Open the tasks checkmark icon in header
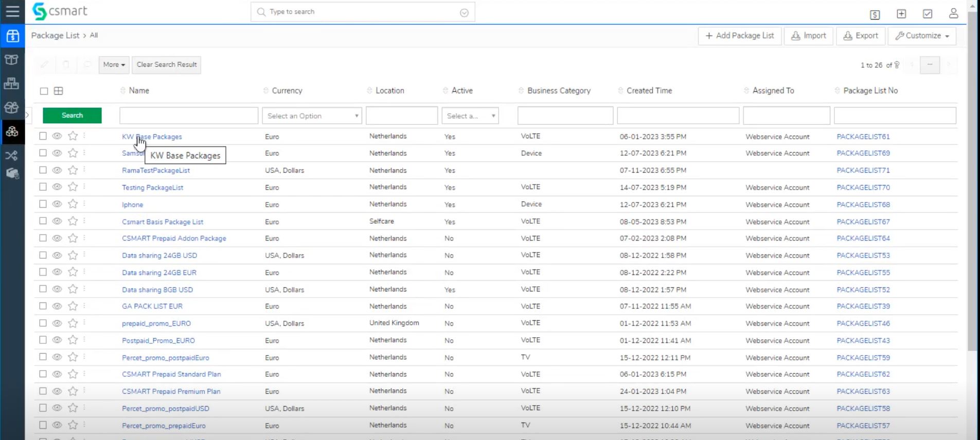The image size is (980, 440). (928, 14)
